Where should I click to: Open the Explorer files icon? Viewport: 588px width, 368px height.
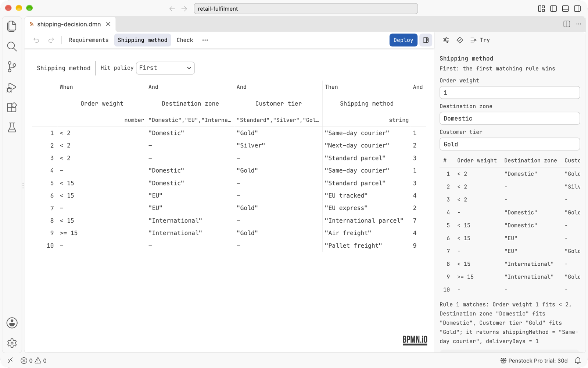[12, 26]
